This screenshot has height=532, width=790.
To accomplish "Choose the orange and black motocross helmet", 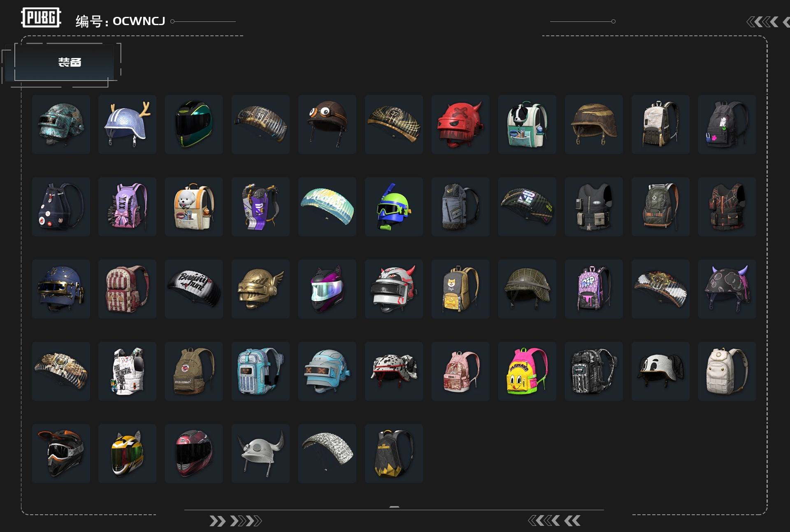I will (61, 453).
